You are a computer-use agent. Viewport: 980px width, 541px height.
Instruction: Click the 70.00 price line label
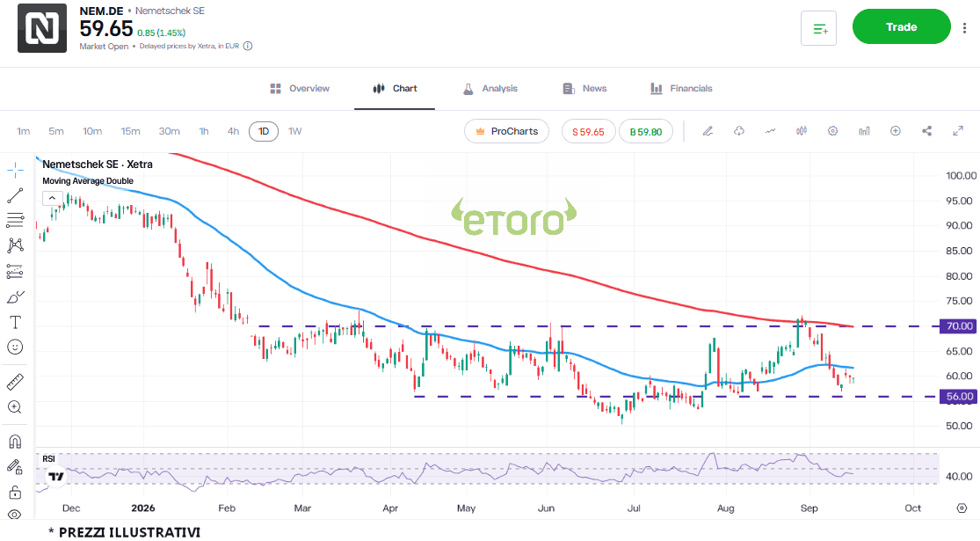click(x=958, y=325)
